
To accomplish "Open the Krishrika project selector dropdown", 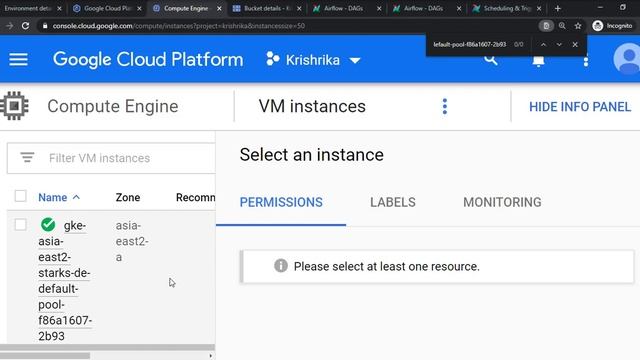I will tap(313, 60).
